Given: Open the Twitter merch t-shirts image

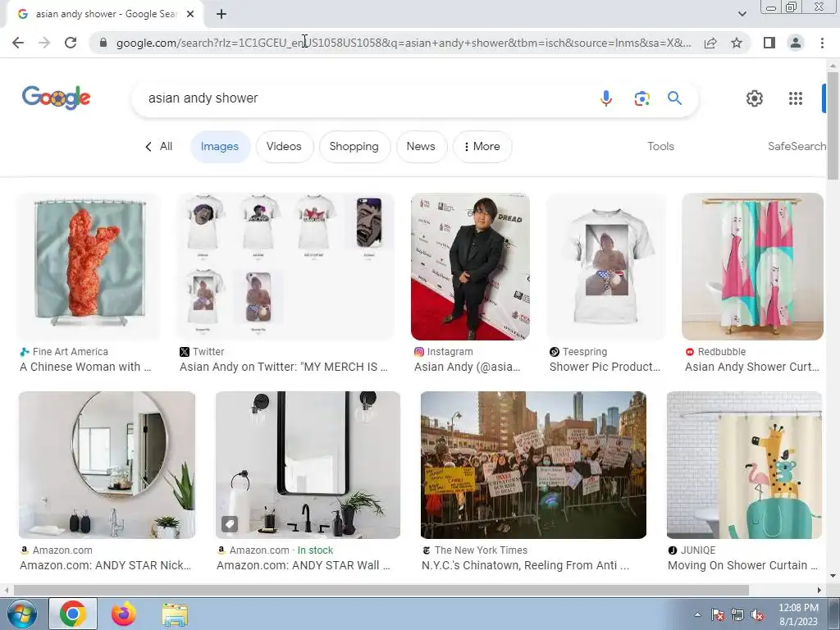Looking at the screenshot, I should 286,267.
